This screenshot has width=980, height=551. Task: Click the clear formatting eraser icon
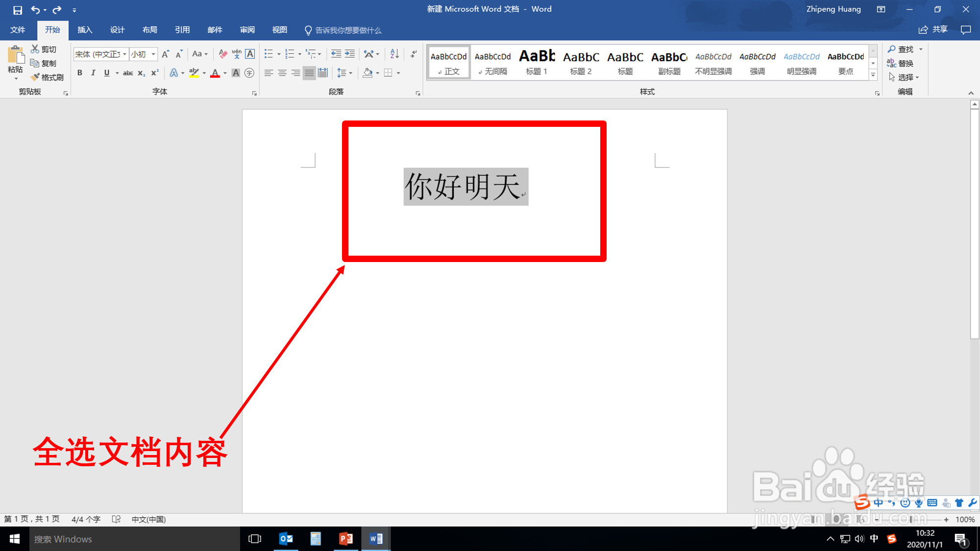223,54
